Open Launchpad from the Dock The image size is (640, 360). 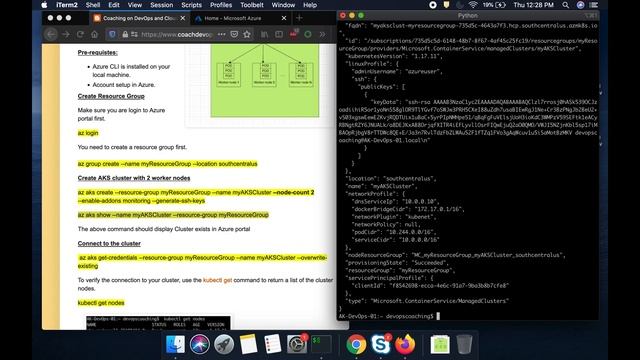tap(224, 344)
